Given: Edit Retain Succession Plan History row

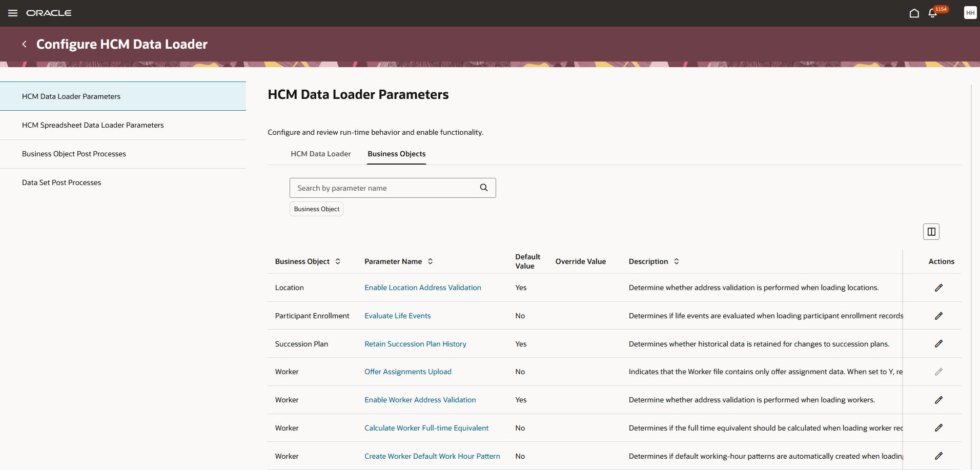Looking at the screenshot, I should pos(938,344).
